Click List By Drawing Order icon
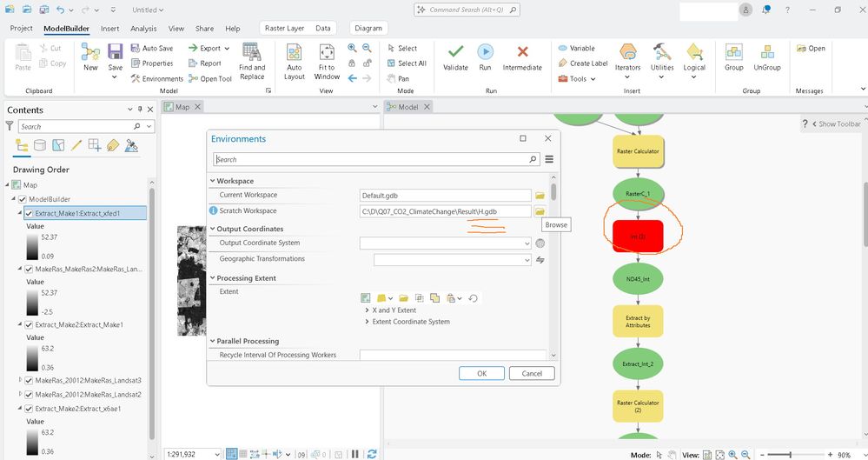The image size is (868, 460). pos(22,145)
